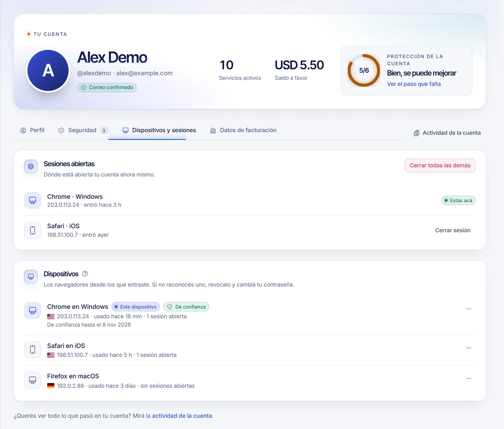Click the 5/6 account protection progress ring

[364, 70]
